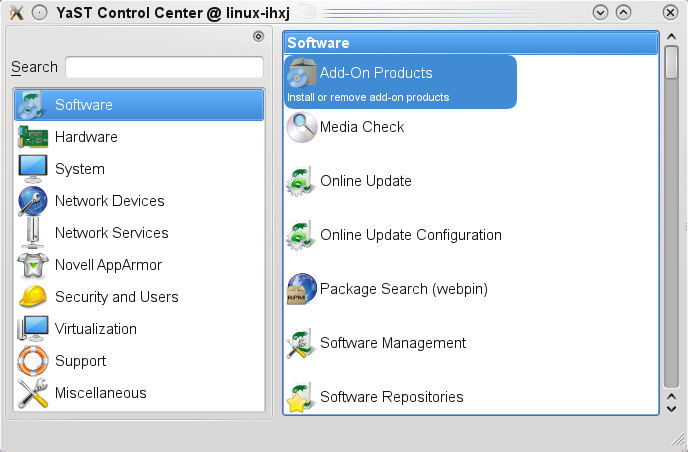Click the round sticky button in title bar
Viewport: 688px width, 452px height.
39,12
